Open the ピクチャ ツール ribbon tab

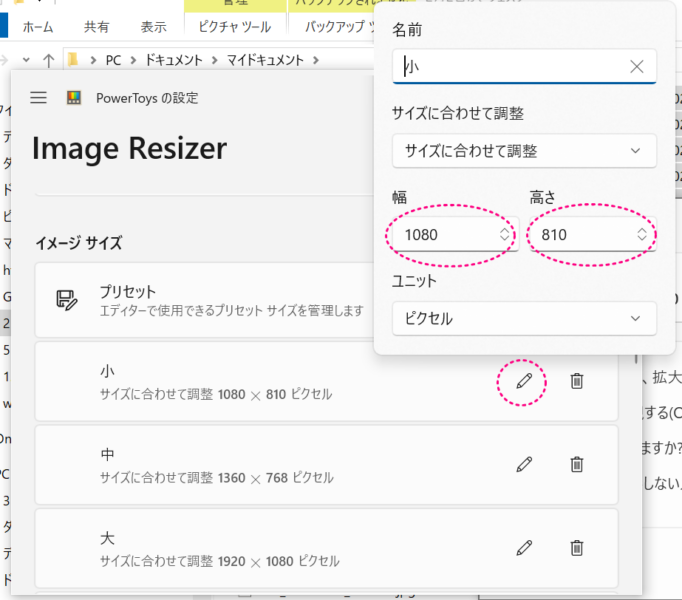[234, 27]
